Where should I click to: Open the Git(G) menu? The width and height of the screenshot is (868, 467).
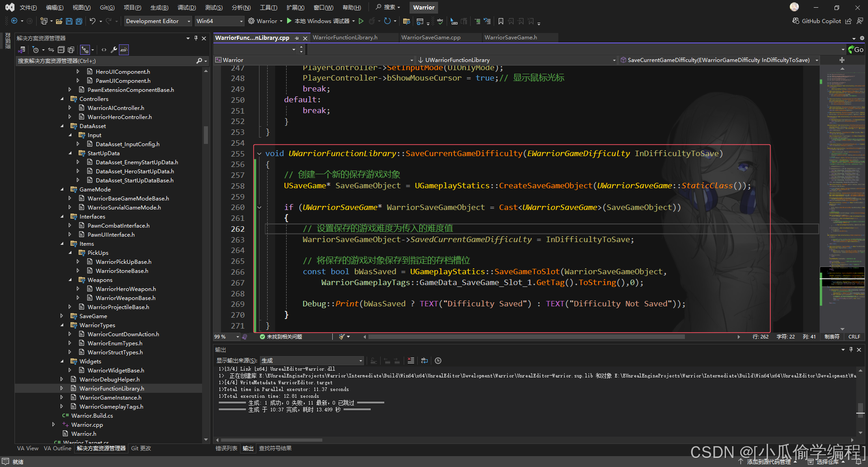(x=107, y=8)
